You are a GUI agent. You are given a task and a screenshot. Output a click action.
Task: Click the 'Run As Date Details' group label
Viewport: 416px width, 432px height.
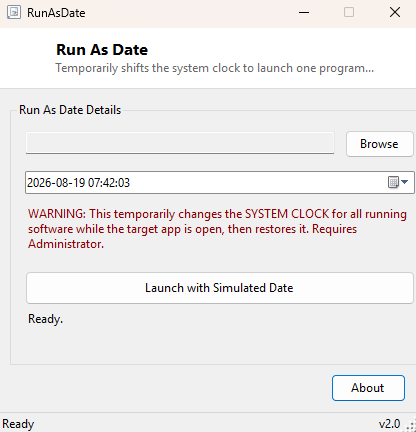click(70, 110)
